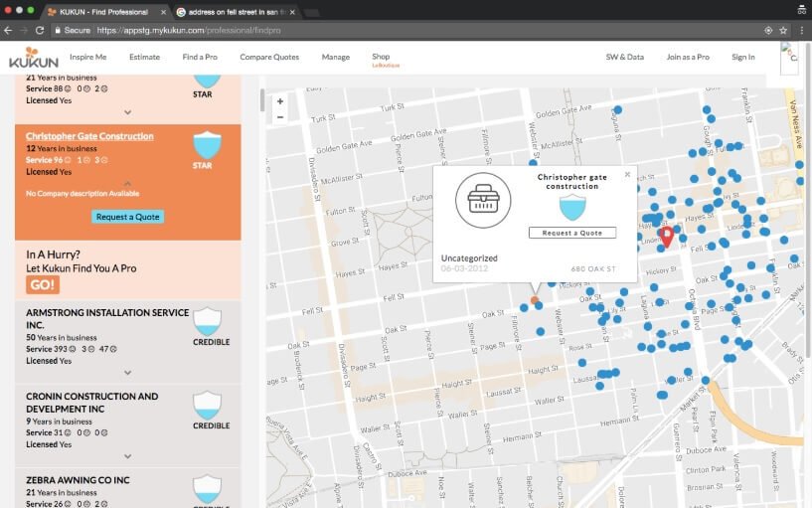Open the Shop menu item

click(381, 57)
